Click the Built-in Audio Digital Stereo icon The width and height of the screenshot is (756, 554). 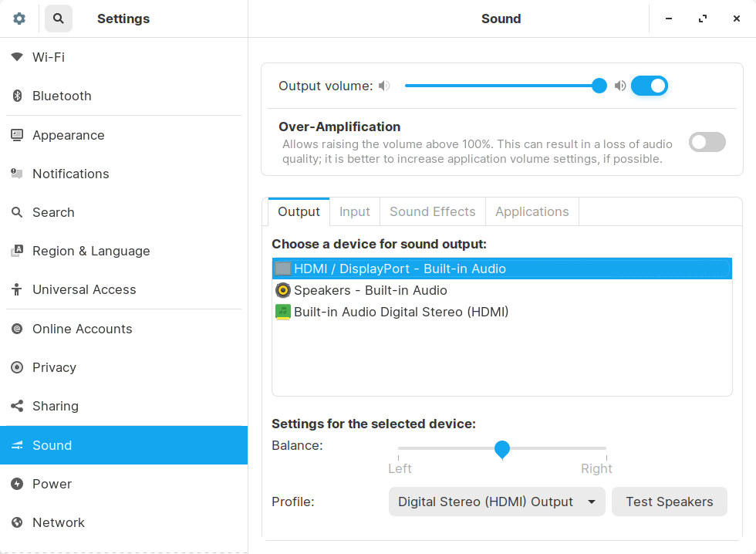tap(283, 312)
